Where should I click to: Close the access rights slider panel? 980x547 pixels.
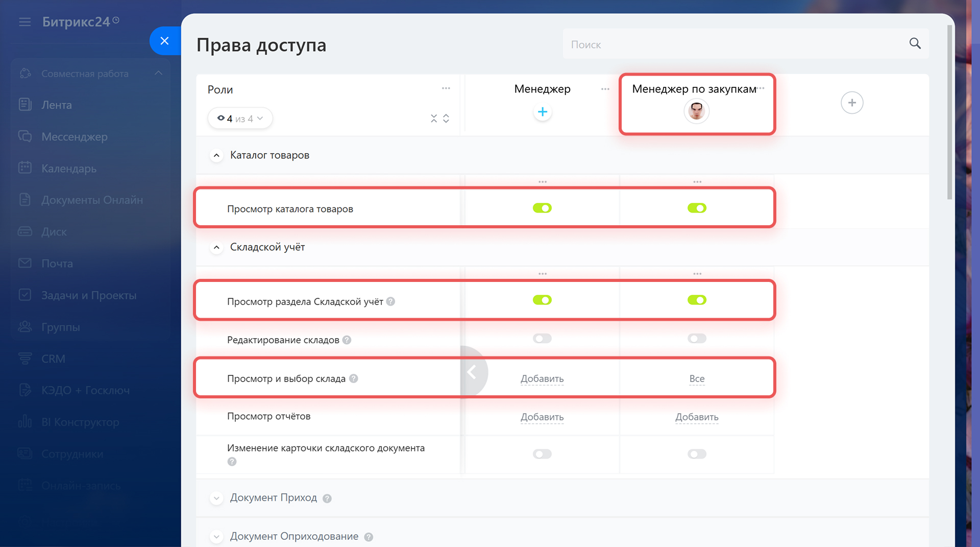point(164,41)
